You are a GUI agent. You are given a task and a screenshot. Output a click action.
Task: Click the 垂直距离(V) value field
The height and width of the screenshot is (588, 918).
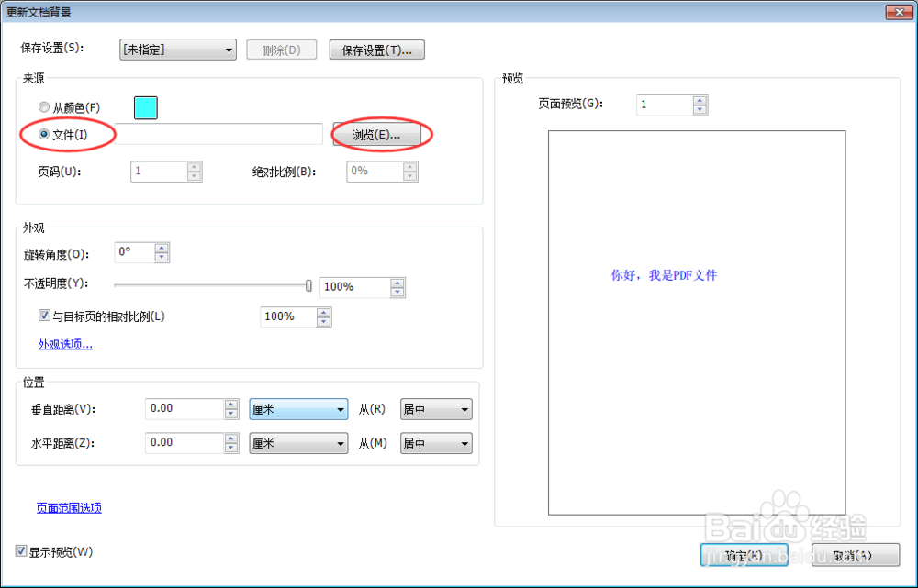(185, 409)
